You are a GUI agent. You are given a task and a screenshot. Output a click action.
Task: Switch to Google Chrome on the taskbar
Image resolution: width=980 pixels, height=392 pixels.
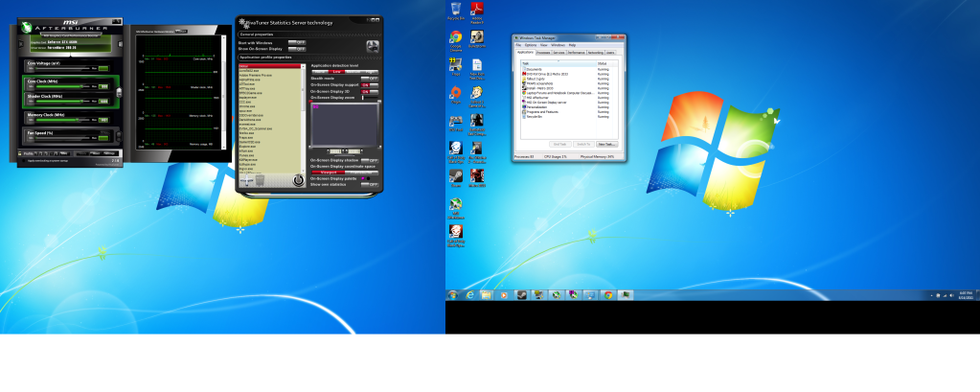point(607,295)
